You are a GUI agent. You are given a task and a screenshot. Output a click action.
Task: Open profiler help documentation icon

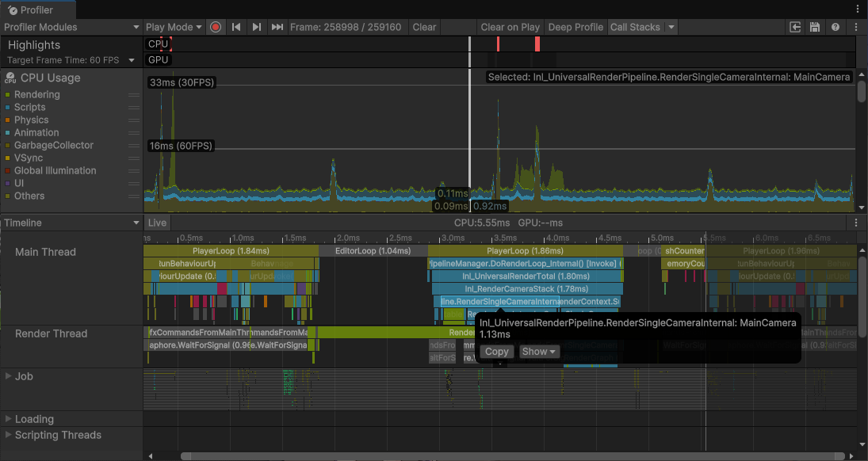click(x=835, y=27)
